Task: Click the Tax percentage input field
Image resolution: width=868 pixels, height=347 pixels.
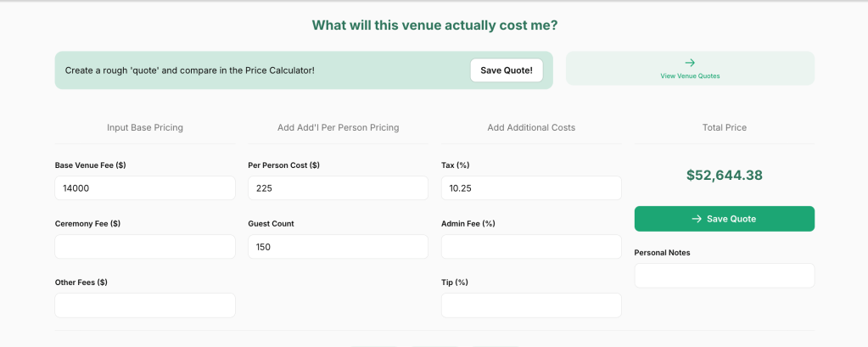Action: (x=531, y=188)
